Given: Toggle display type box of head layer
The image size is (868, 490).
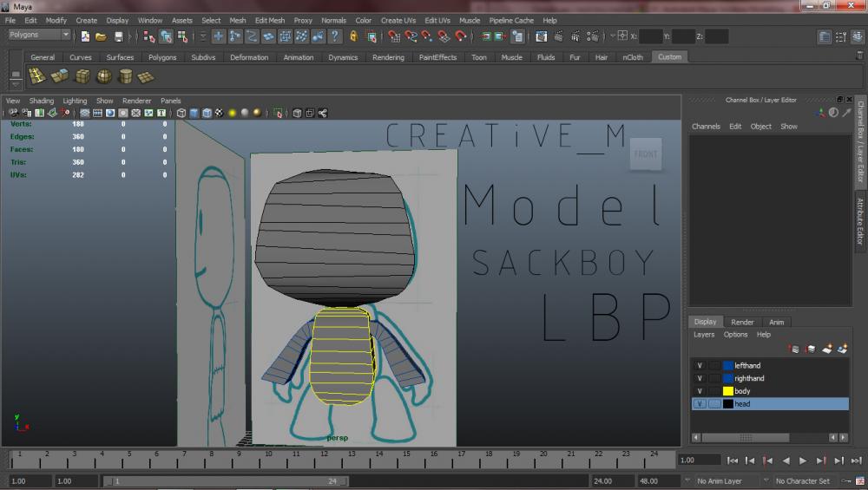Looking at the screenshot, I should (714, 404).
